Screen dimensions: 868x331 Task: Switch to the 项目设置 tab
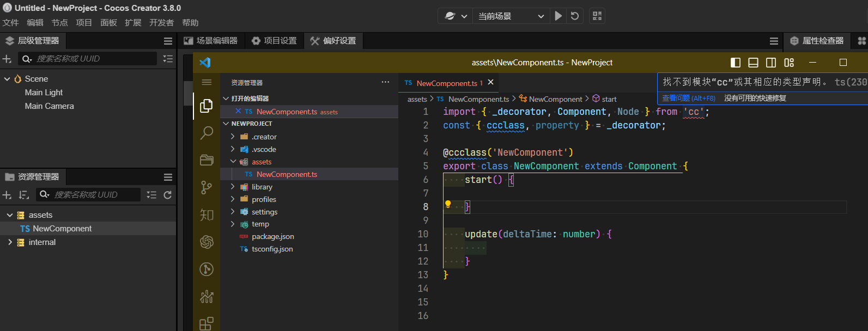[x=275, y=41]
